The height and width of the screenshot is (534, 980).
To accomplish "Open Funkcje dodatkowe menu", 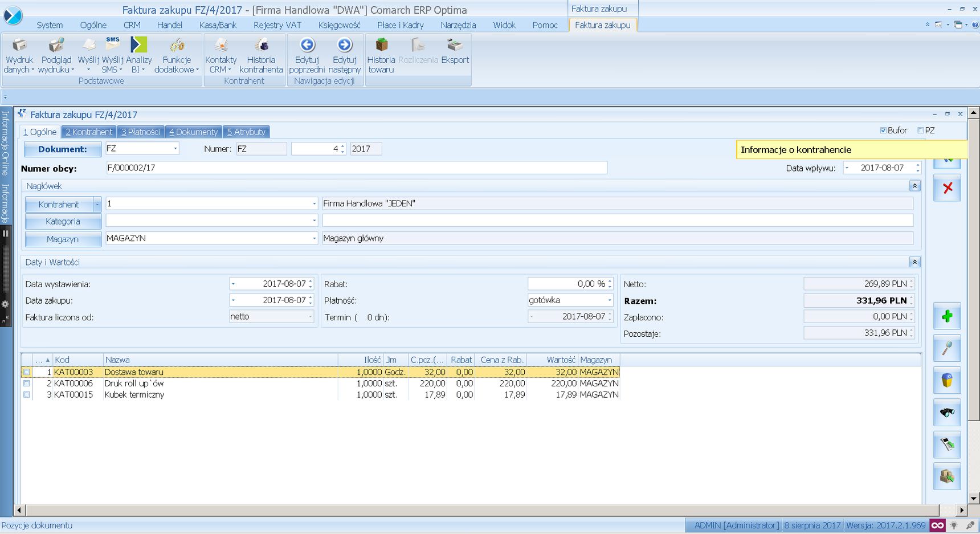I will [177, 55].
